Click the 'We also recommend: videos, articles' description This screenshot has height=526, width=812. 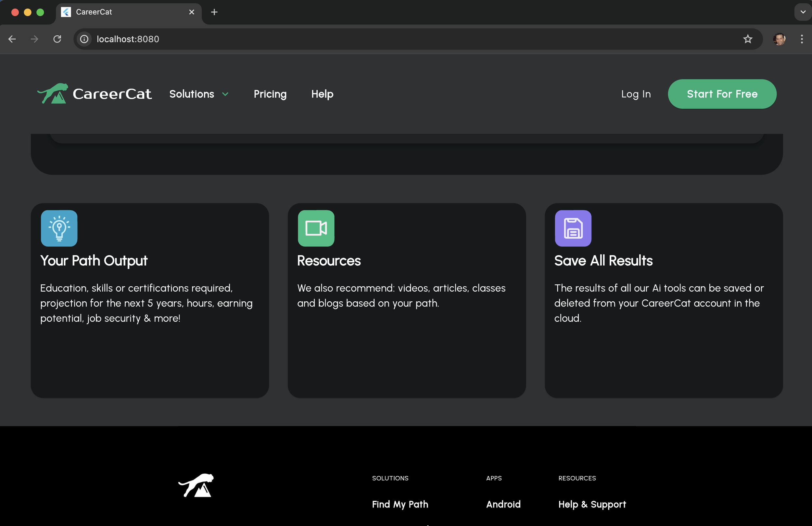point(401,296)
